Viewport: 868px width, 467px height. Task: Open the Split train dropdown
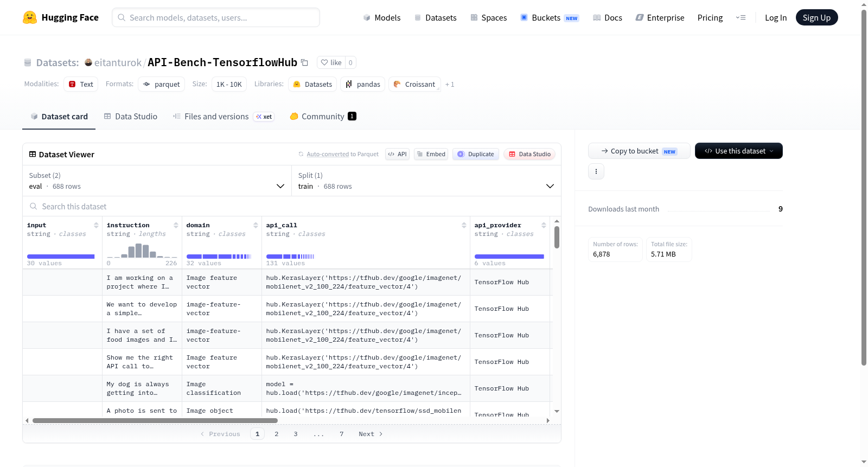(x=426, y=181)
